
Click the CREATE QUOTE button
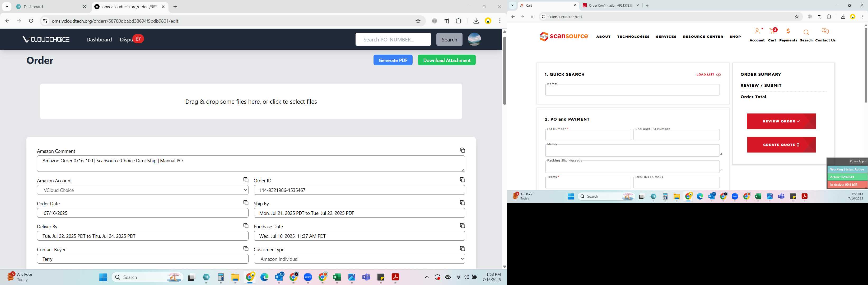pos(781,145)
